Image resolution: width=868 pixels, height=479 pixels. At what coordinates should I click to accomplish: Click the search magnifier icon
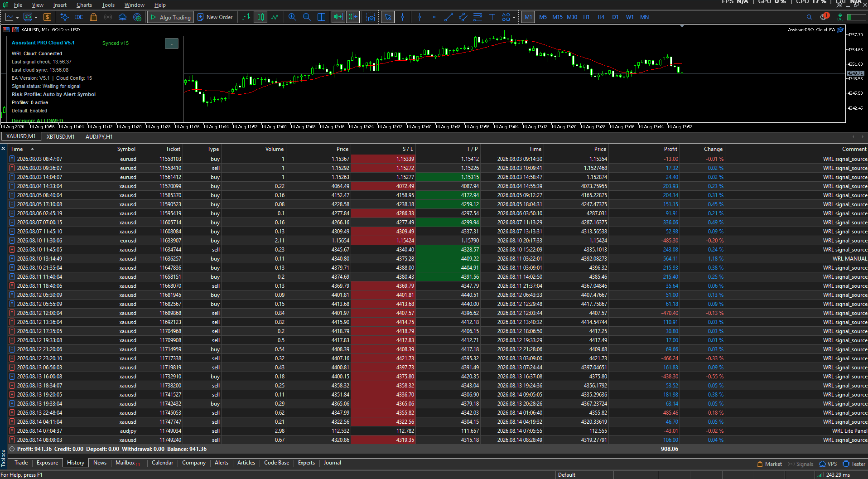pyautogui.click(x=809, y=17)
